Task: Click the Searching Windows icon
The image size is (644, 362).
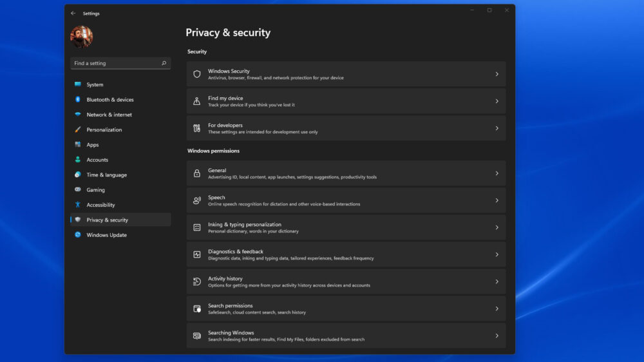Action: [196, 336]
